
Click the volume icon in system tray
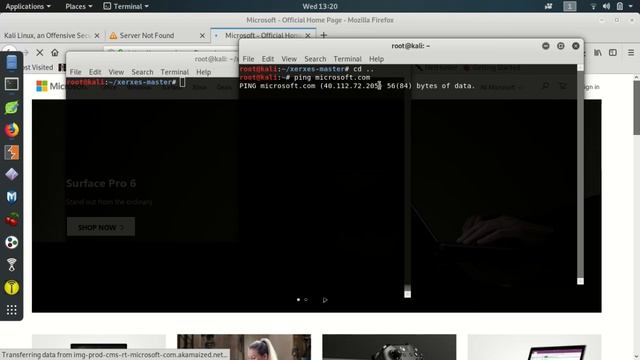click(607, 6)
